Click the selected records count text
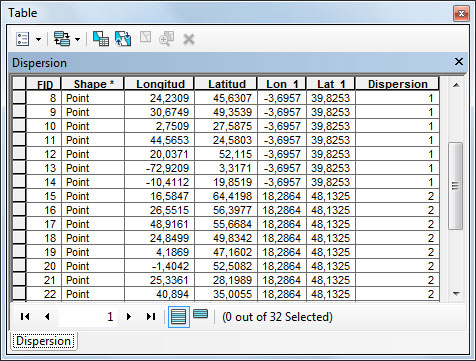The image size is (476, 361). [277, 317]
